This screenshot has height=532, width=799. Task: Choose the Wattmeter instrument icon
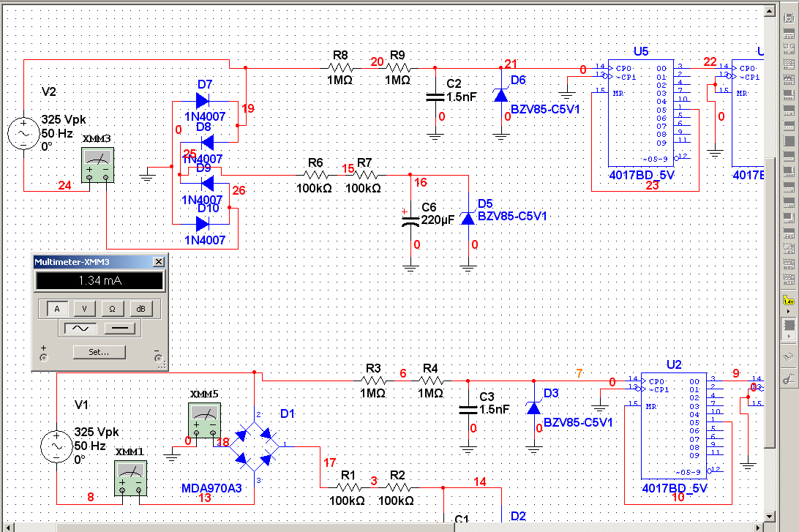tap(788, 50)
